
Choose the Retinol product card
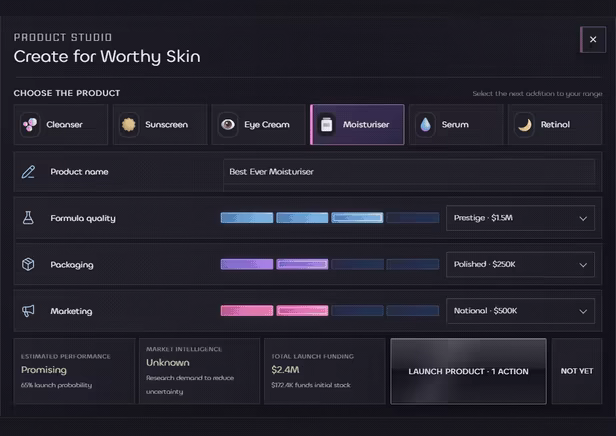click(555, 125)
